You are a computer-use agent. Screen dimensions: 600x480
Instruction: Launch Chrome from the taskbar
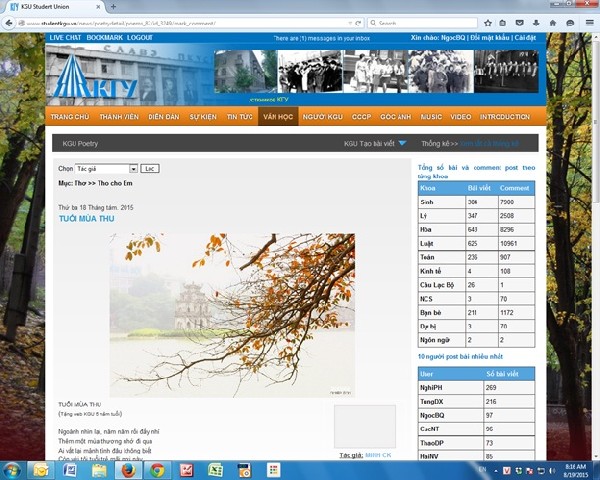157,470
